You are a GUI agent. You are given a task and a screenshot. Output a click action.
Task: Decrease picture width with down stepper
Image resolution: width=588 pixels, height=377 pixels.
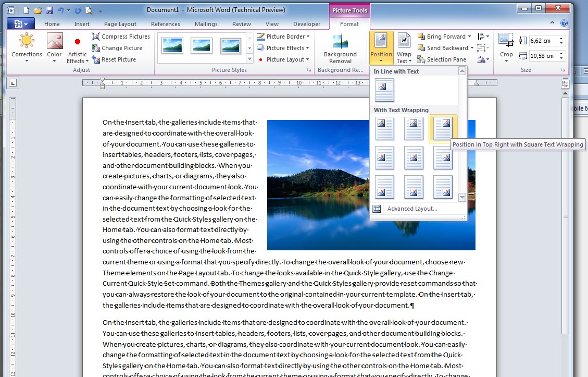click(x=561, y=58)
